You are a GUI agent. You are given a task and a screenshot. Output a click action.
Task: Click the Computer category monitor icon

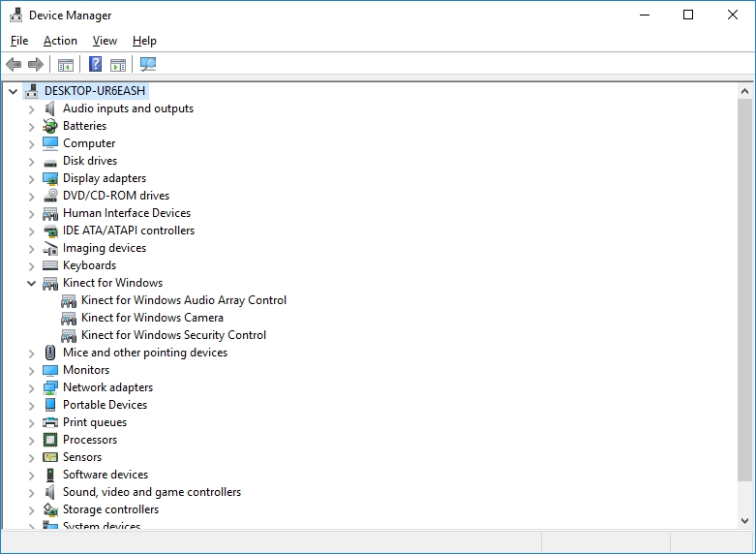pyautogui.click(x=50, y=143)
